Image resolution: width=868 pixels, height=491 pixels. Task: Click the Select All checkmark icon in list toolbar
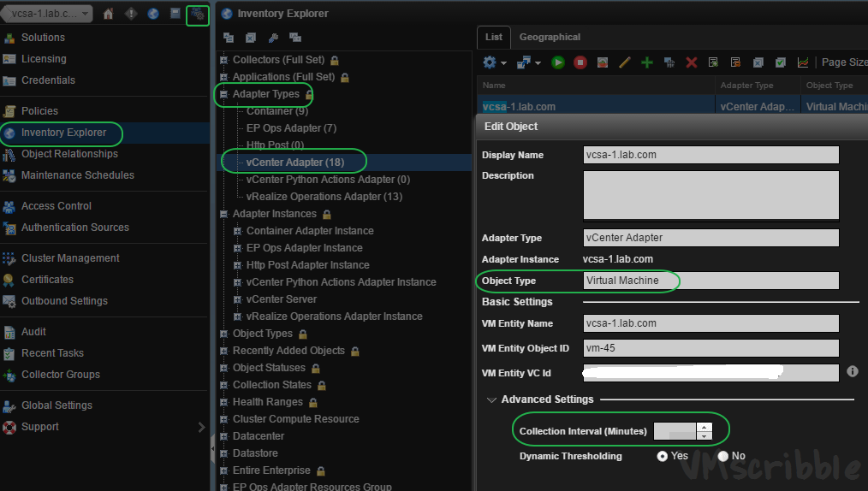781,62
